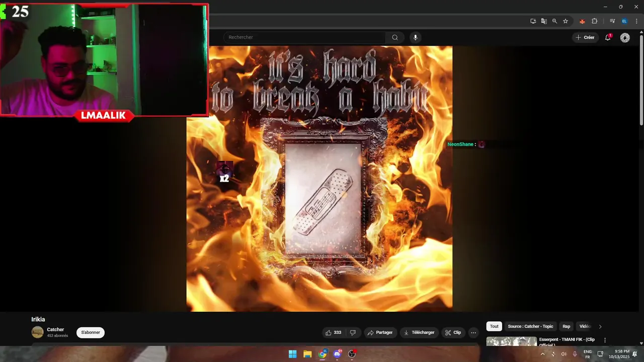Click the Partager share button
The image size is (644, 362).
click(x=380, y=332)
